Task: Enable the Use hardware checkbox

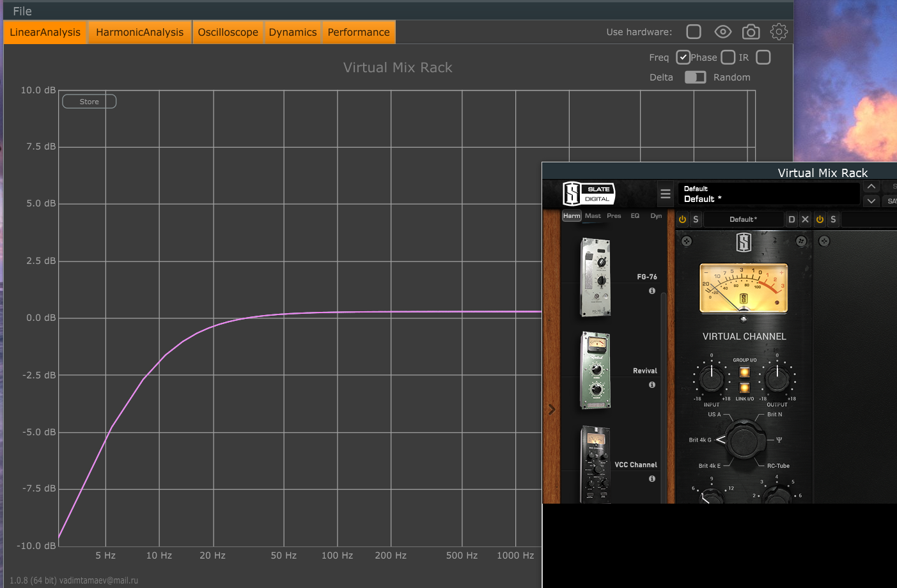Action: [x=694, y=31]
